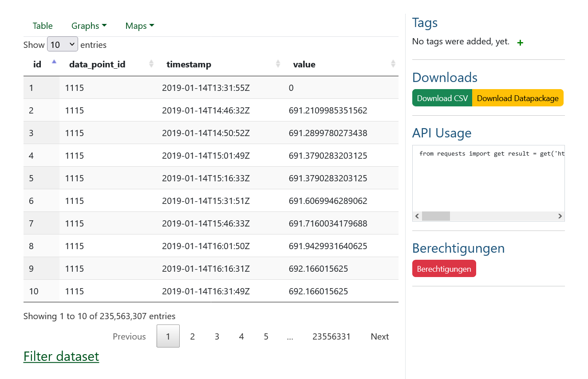Open the Filter dataset link
The image size is (588, 379).
tap(61, 356)
